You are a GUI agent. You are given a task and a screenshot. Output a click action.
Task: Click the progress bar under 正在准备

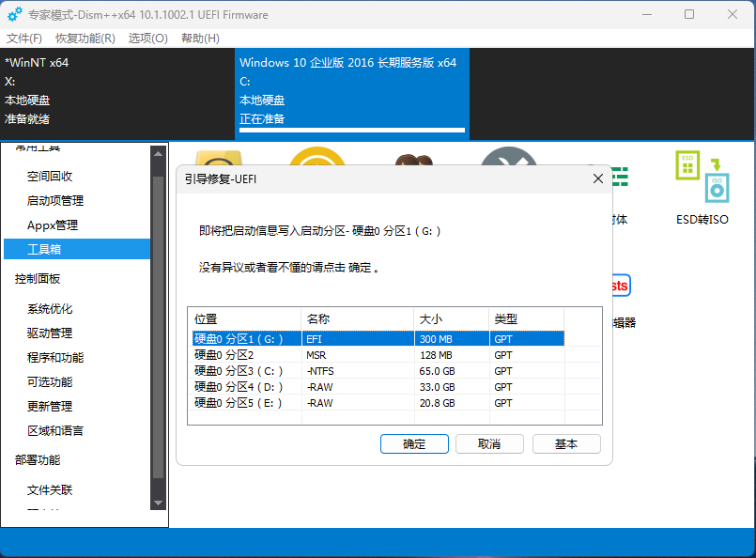[x=352, y=130]
